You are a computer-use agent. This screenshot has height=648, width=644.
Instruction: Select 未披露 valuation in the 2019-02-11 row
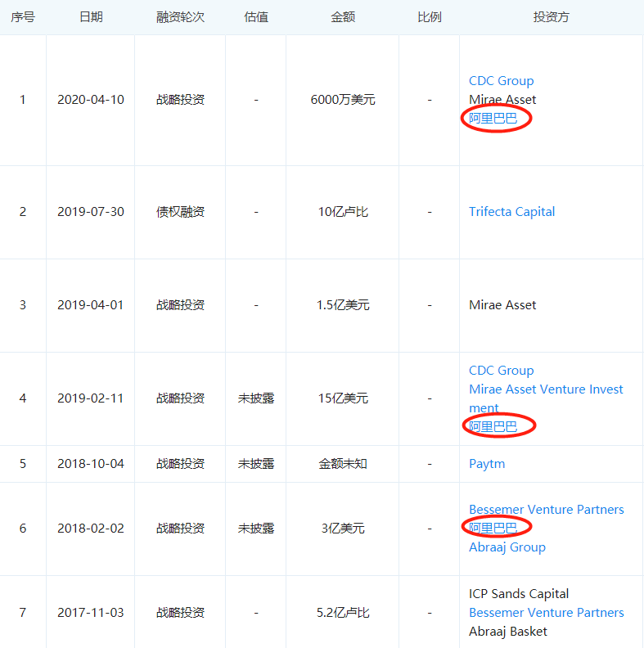pos(256,398)
